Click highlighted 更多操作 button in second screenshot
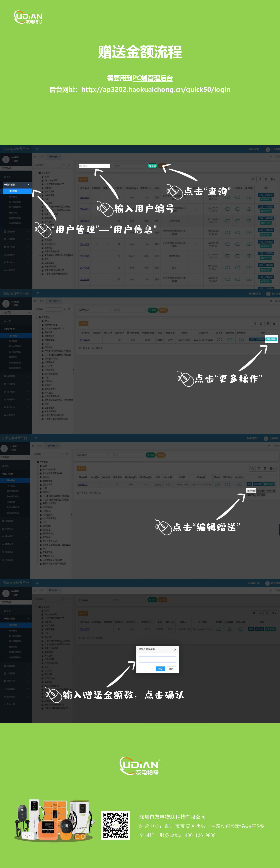Image resolution: width=280 pixels, height=868 pixels. tap(271, 339)
